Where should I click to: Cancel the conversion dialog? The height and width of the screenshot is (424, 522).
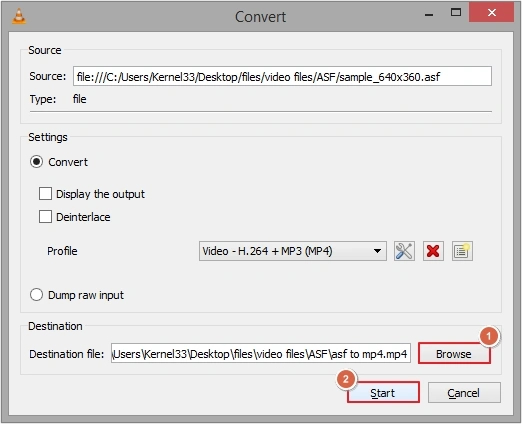(464, 393)
